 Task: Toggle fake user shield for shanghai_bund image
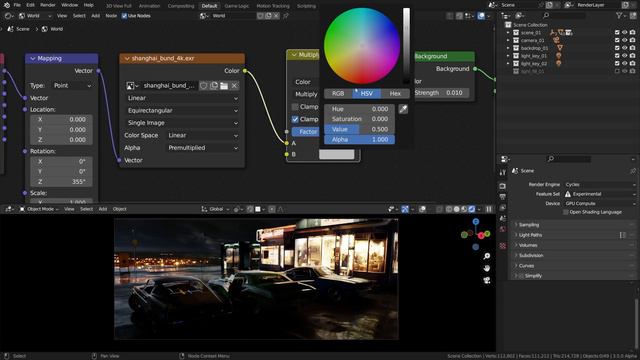point(203,86)
